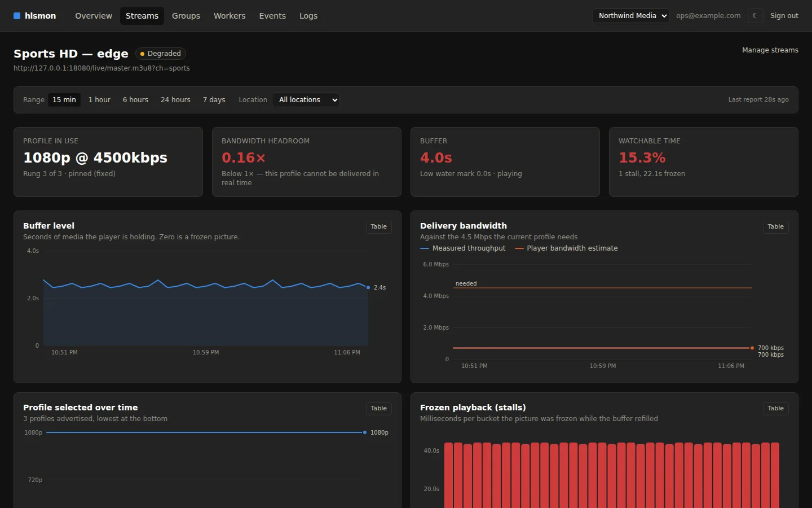Click the hlsmon blue logo square
This screenshot has height=508, width=812.
click(17, 16)
